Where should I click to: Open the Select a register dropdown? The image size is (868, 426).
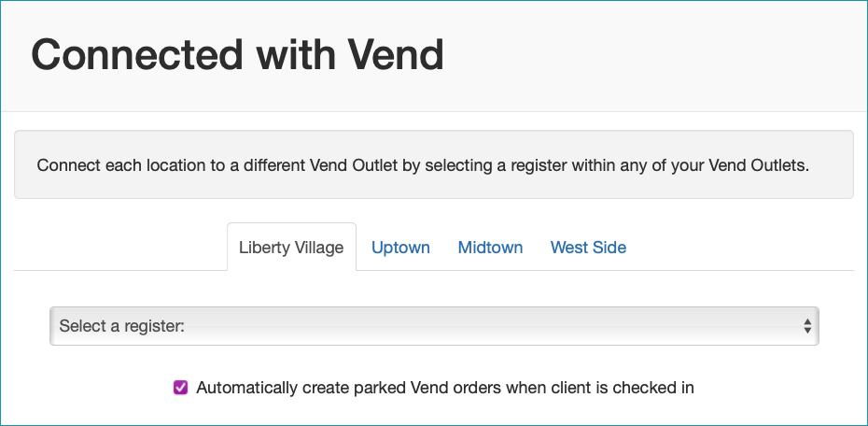coord(434,326)
